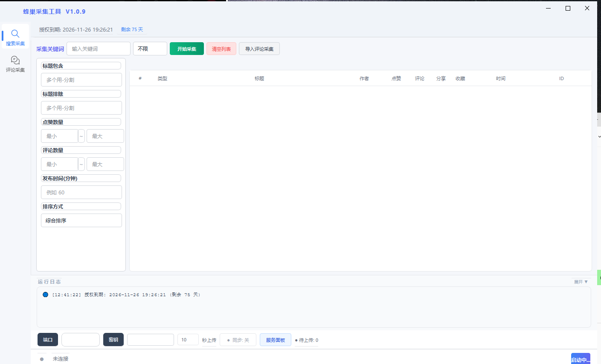Click the secret key input field
The width and height of the screenshot is (601, 364).
click(151, 340)
